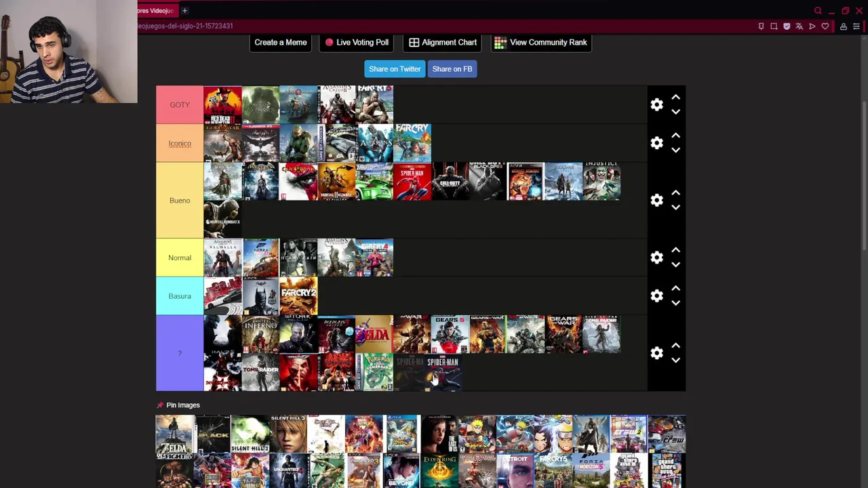868x488 pixels.
Task: Pick Elden Ring from image pool
Action: click(x=439, y=470)
